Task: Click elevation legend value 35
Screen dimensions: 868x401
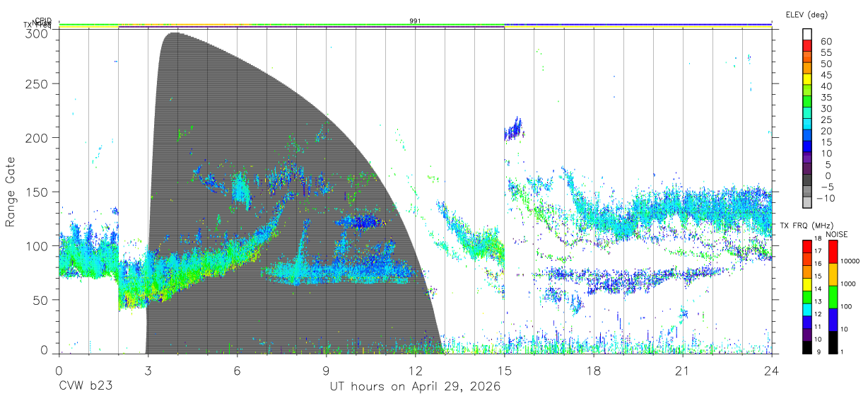Action: pyautogui.click(x=826, y=97)
